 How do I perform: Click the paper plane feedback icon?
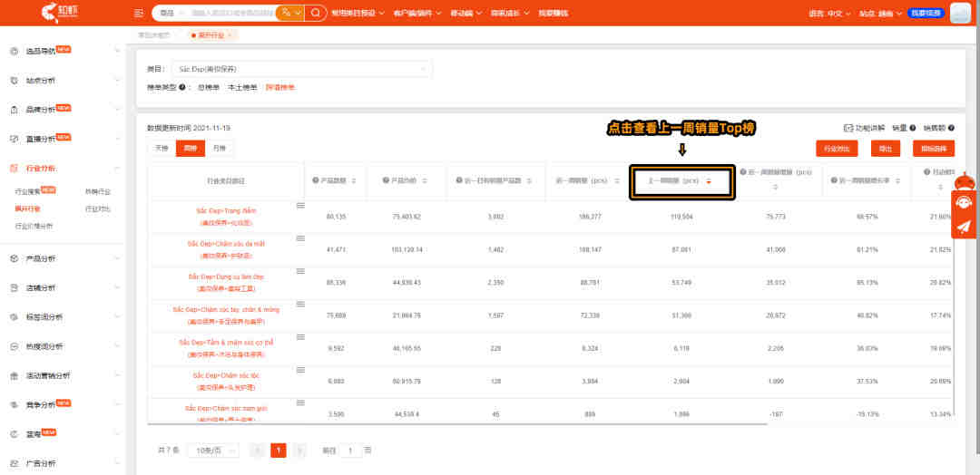click(x=963, y=227)
